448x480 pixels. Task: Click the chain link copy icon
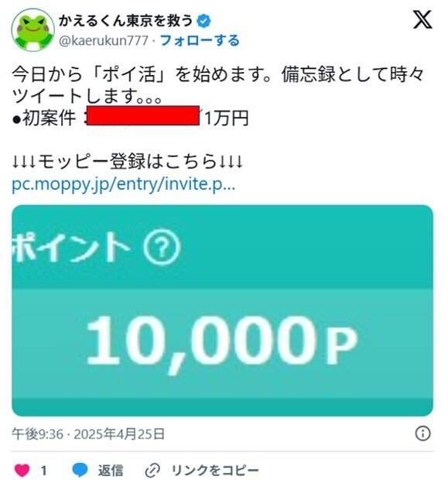(x=152, y=470)
